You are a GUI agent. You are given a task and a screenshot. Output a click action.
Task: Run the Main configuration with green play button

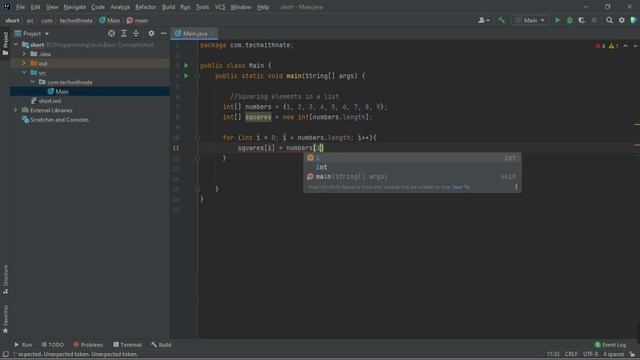557,20
